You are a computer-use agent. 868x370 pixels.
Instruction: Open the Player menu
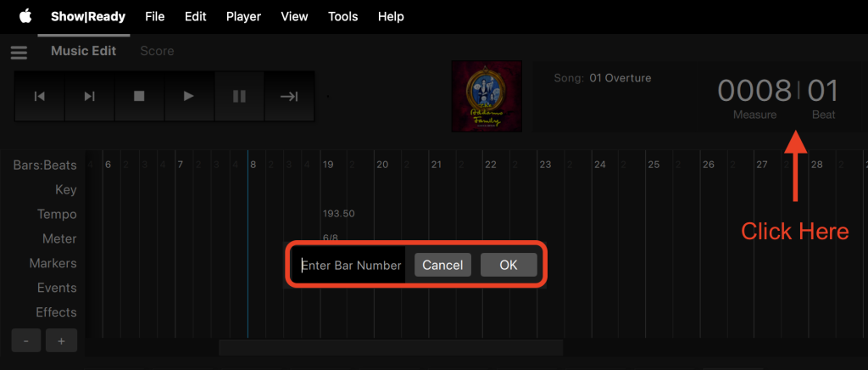tap(243, 16)
